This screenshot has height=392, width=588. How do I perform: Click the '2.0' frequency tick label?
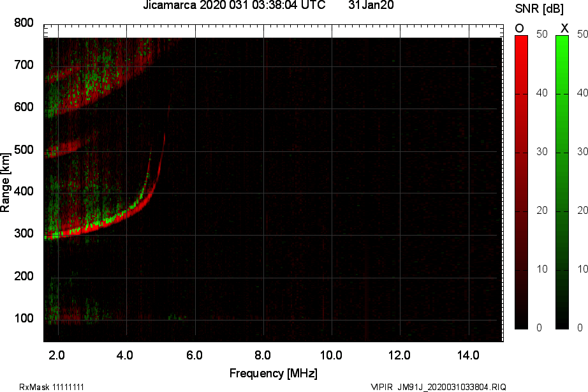tap(57, 355)
